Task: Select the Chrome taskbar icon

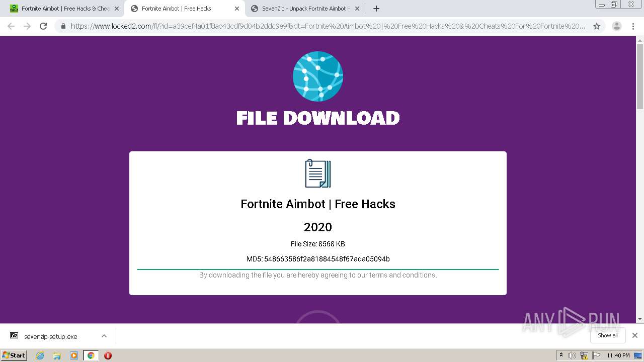Action: (x=91, y=355)
